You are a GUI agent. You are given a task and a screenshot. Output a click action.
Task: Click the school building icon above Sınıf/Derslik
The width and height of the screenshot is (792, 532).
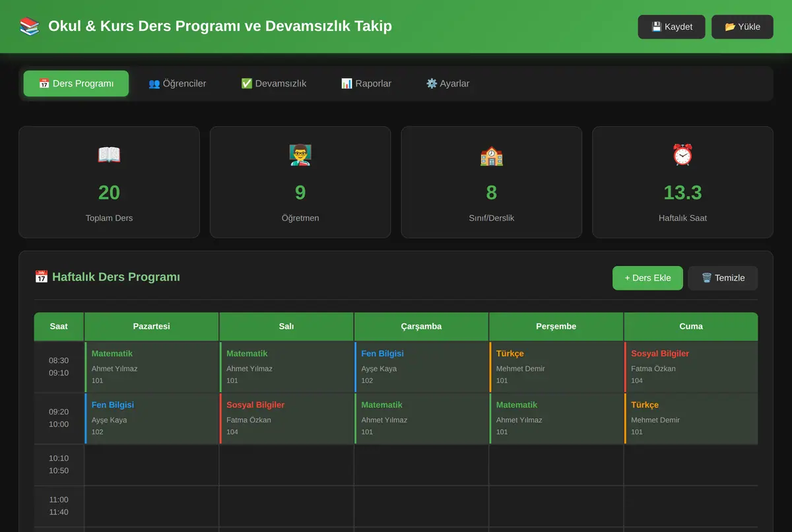[x=492, y=155]
